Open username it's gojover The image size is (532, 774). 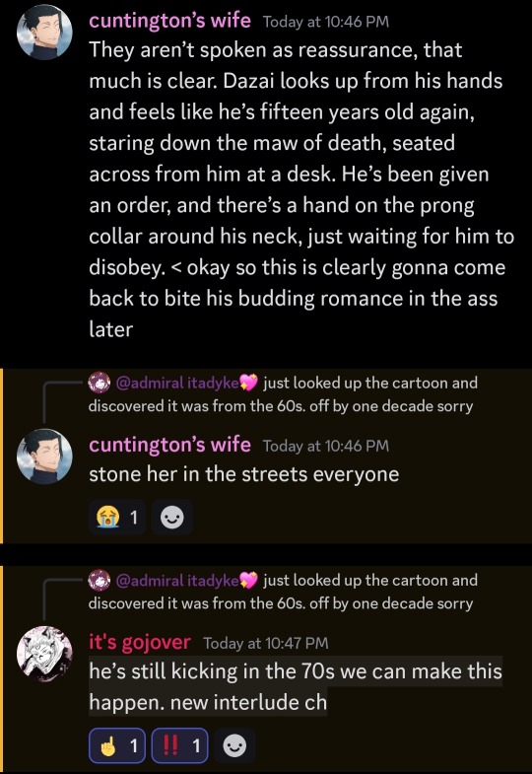[140, 642]
